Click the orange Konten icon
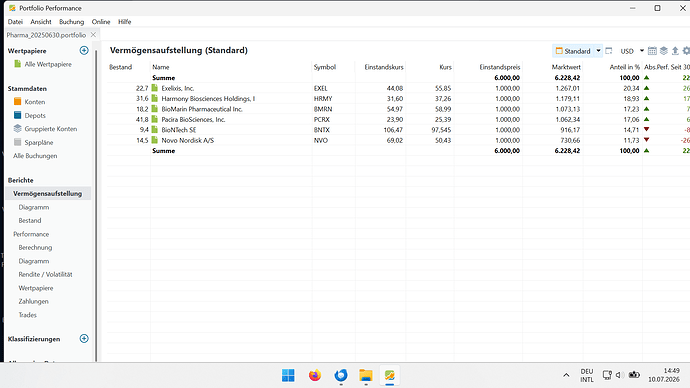Viewport: 690px width, 388px height. (18, 102)
